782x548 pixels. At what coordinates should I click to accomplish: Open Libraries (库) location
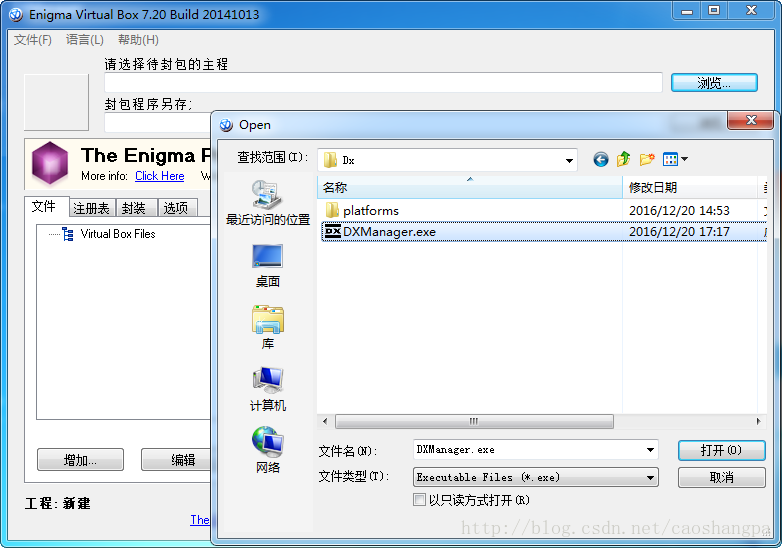268,328
